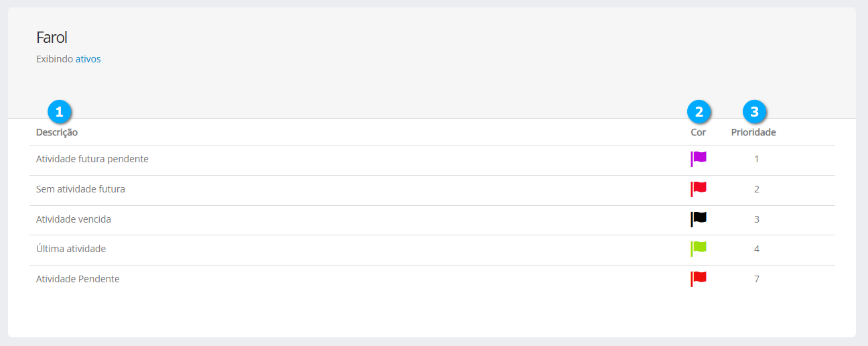Click the Atividade Pendente red flag
The height and width of the screenshot is (346, 868).
[x=699, y=278]
